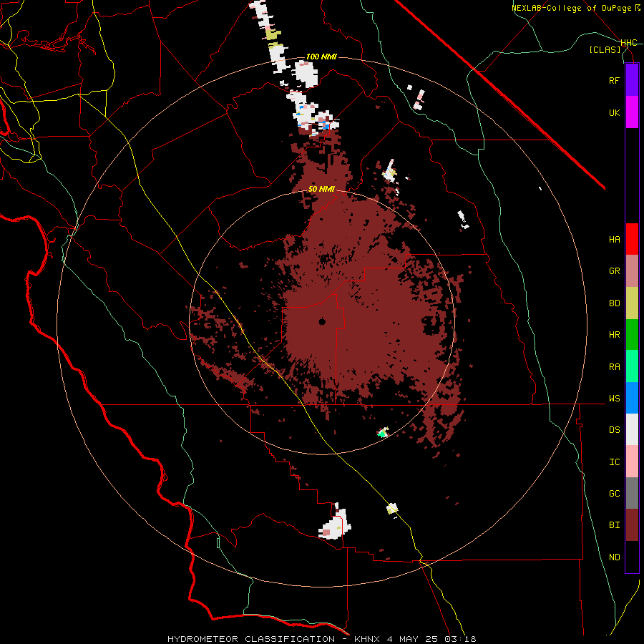Click the dusty-pink GR legend swatch
This screenshot has height=644, width=644.
click(632, 271)
